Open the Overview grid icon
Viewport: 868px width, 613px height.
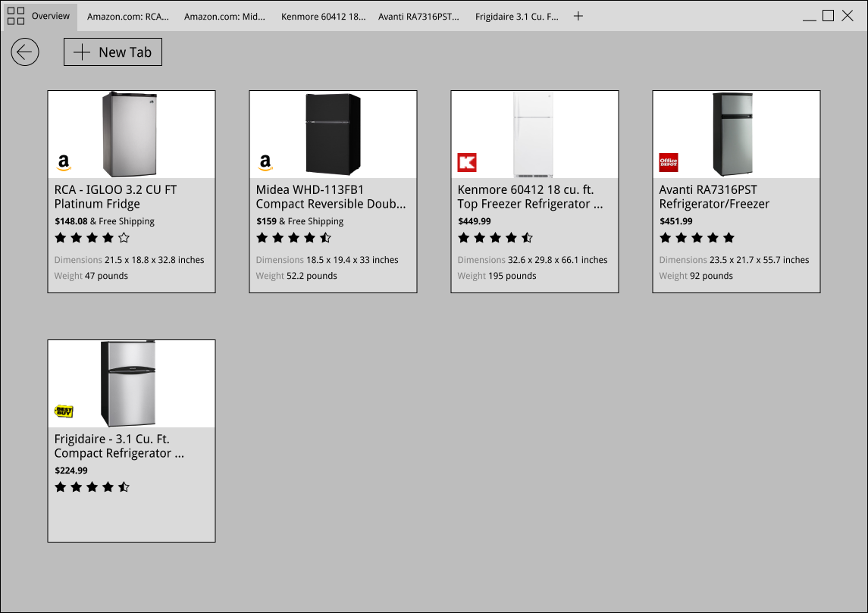15,16
